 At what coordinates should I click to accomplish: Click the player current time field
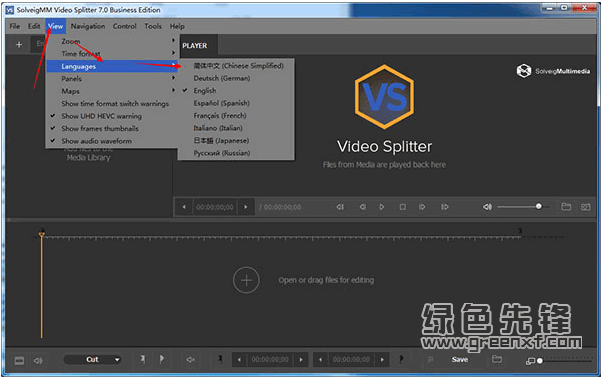pyautogui.click(x=215, y=207)
